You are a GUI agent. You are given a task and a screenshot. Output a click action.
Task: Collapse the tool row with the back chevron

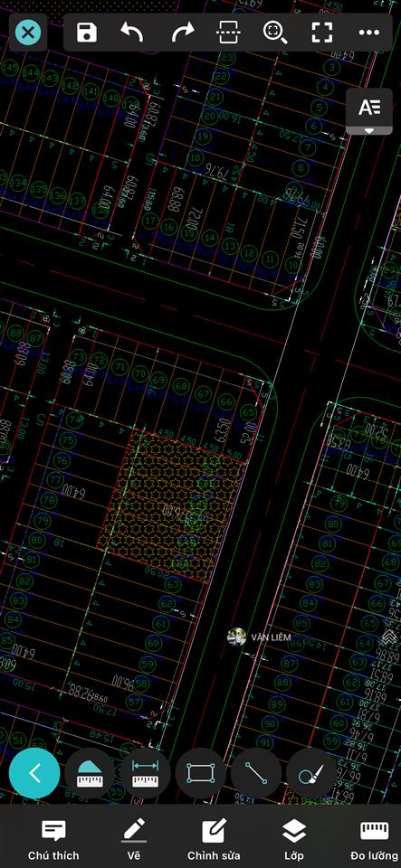click(x=34, y=773)
